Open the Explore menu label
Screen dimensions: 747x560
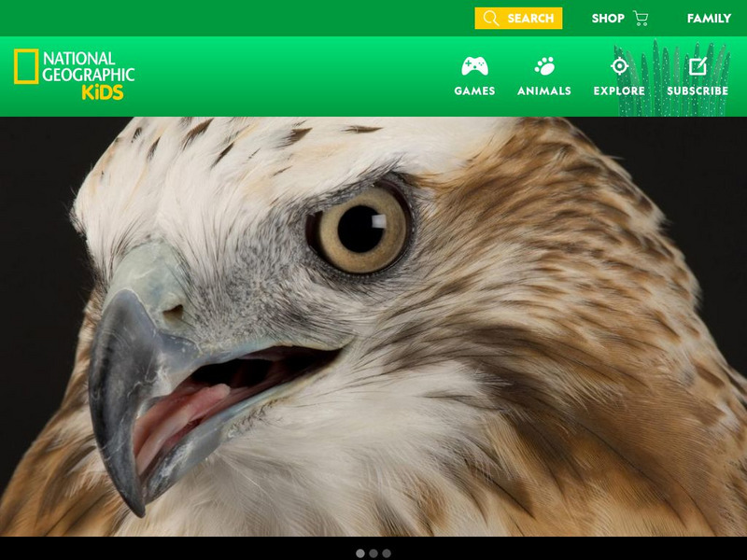[619, 91]
